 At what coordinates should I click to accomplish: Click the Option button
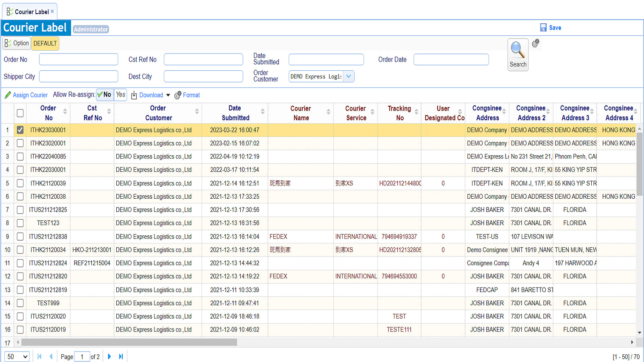[17, 43]
